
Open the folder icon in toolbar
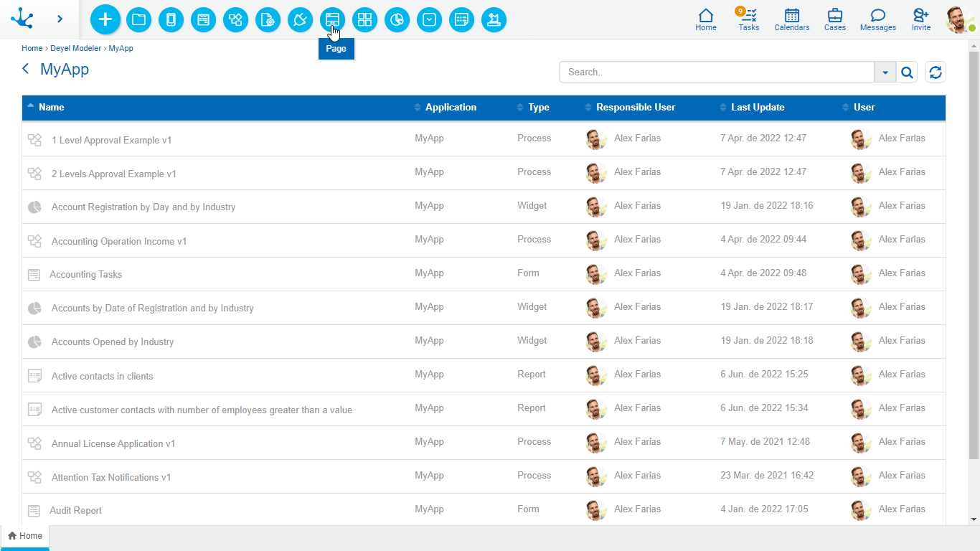tap(138, 19)
